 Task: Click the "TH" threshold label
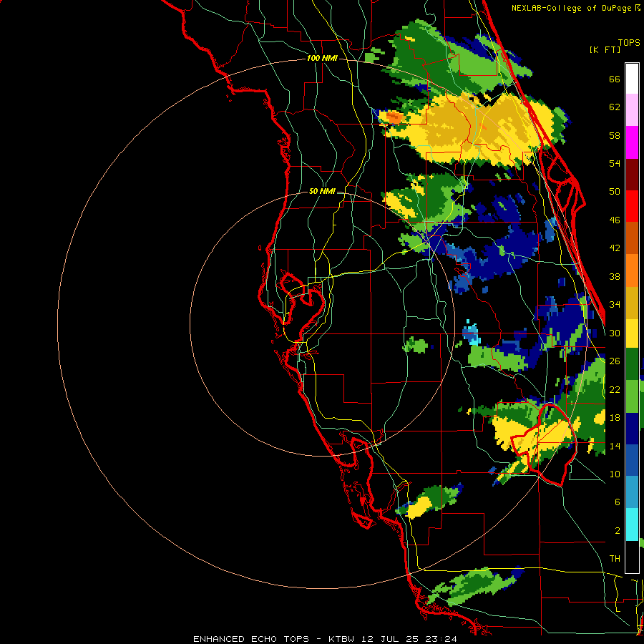point(615,559)
